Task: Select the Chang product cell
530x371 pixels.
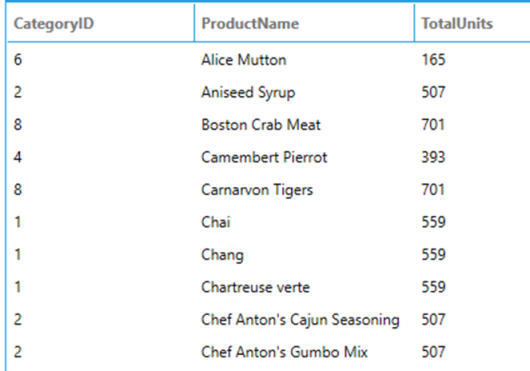Action: point(222,255)
